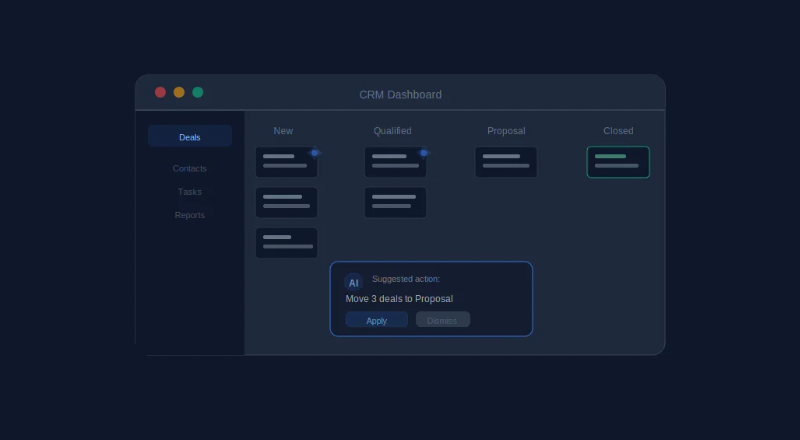The image size is (800, 440).
Task: Click the green maximize window button
Action: tap(198, 92)
